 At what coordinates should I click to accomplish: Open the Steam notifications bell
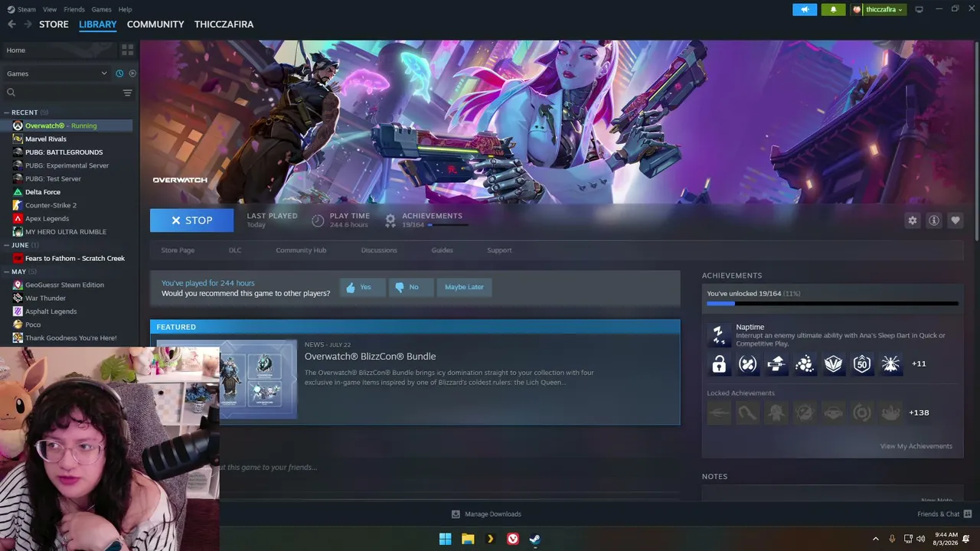[833, 9]
